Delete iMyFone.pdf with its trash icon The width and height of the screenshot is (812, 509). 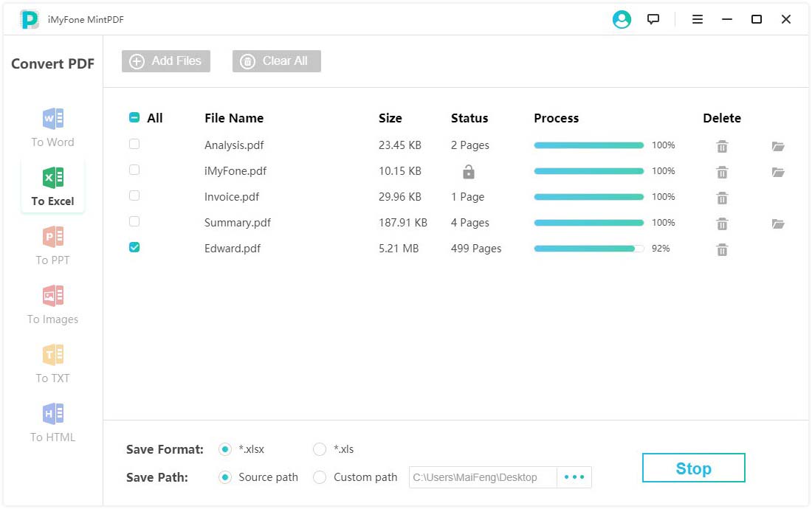tap(722, 173)
